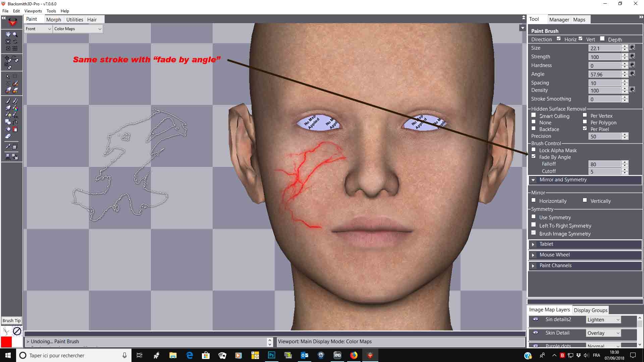Image resolution: width=644 pixels, height=362 pixels.
Task: Click the Blacksmith3D devil logo icon
Action: coord(13,22)
